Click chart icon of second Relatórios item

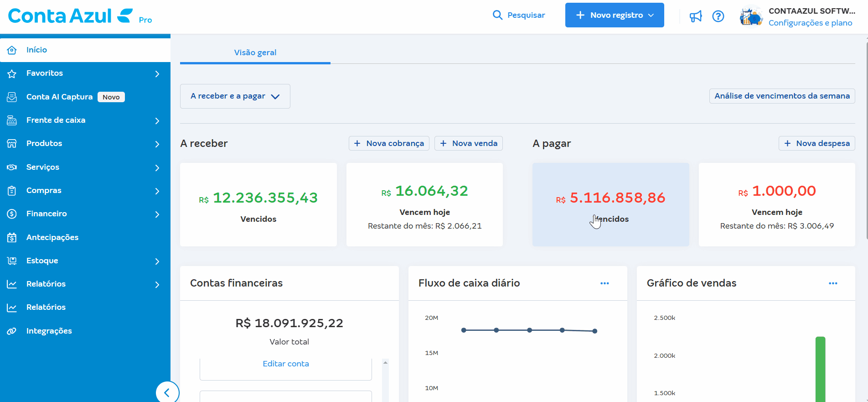[12, 308]
